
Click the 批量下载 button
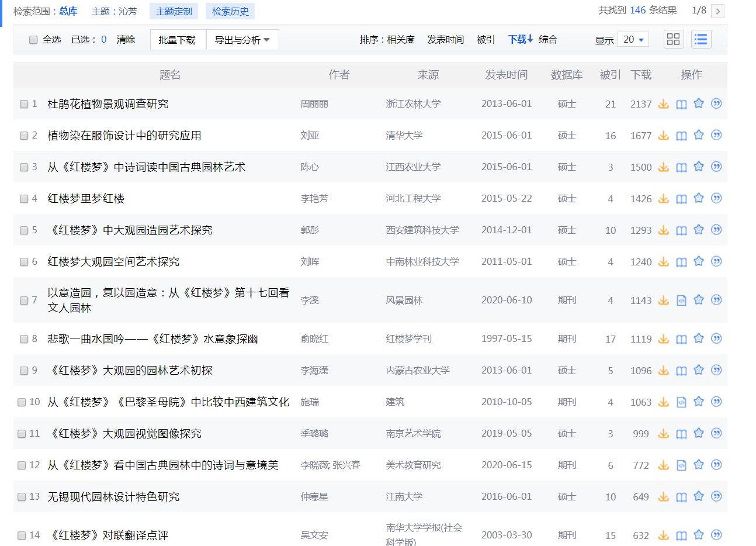click(178, 39)
